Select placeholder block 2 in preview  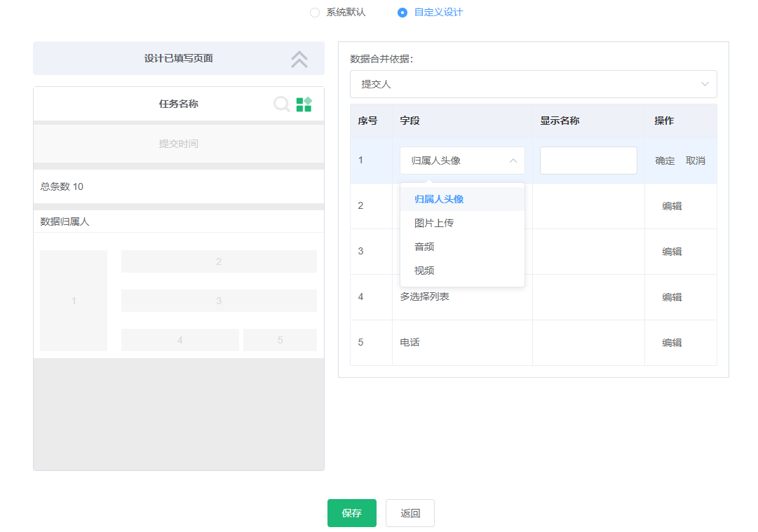(219, 261)
